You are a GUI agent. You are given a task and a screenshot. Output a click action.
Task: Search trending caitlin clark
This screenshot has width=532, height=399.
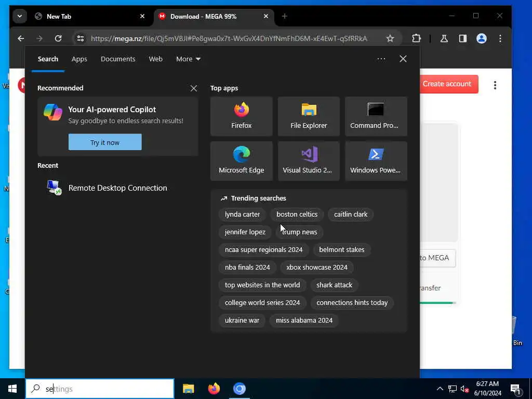(351, 215)
